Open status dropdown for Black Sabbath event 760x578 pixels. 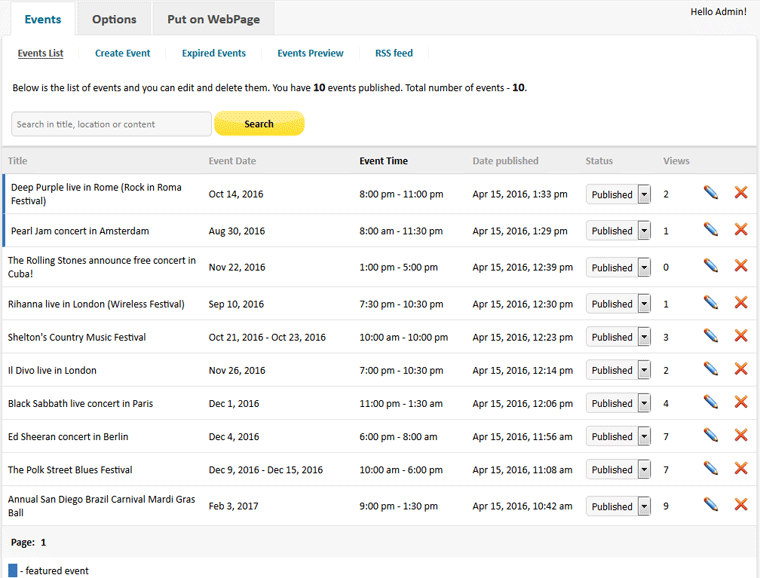(618, 403)
